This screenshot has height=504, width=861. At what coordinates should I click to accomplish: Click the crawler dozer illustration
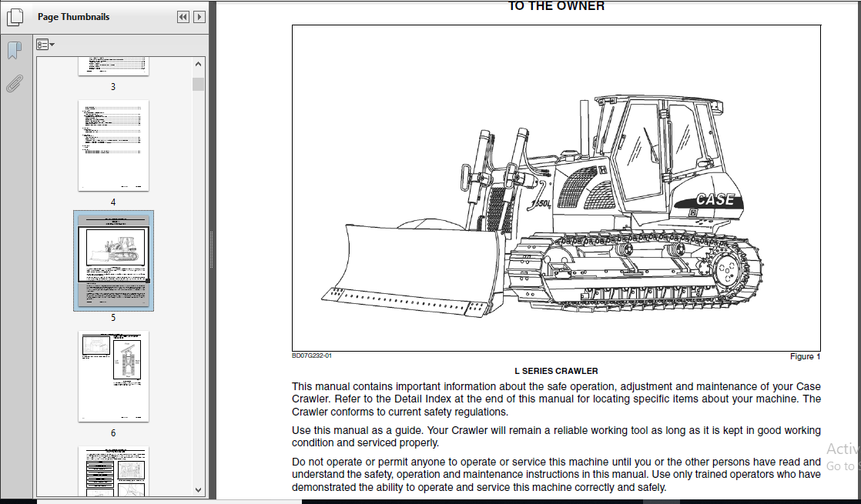click(x=556, y=188)
